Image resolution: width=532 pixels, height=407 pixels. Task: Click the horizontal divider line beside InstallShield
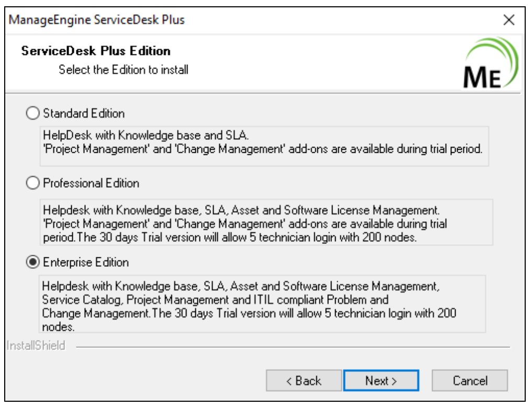tap(293, 347)
